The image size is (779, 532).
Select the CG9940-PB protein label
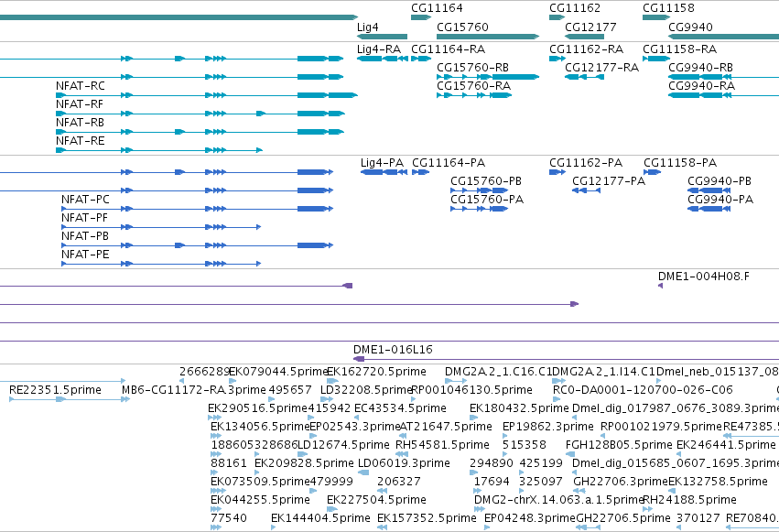pos(719,181)
